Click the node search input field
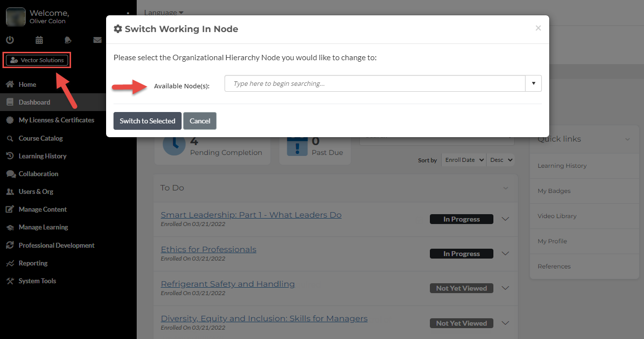This screenshot has height=339, width=644. tap(375, 83)
